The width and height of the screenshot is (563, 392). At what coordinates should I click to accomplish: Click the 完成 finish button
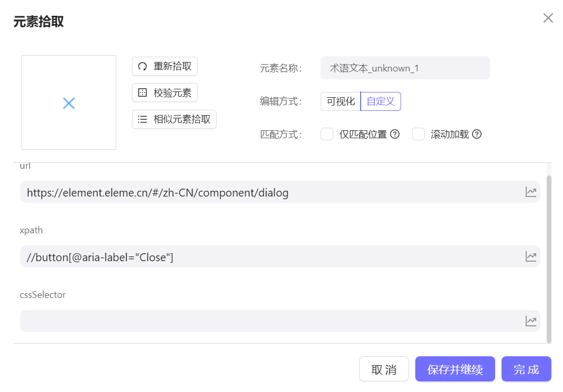coord(526,369)
